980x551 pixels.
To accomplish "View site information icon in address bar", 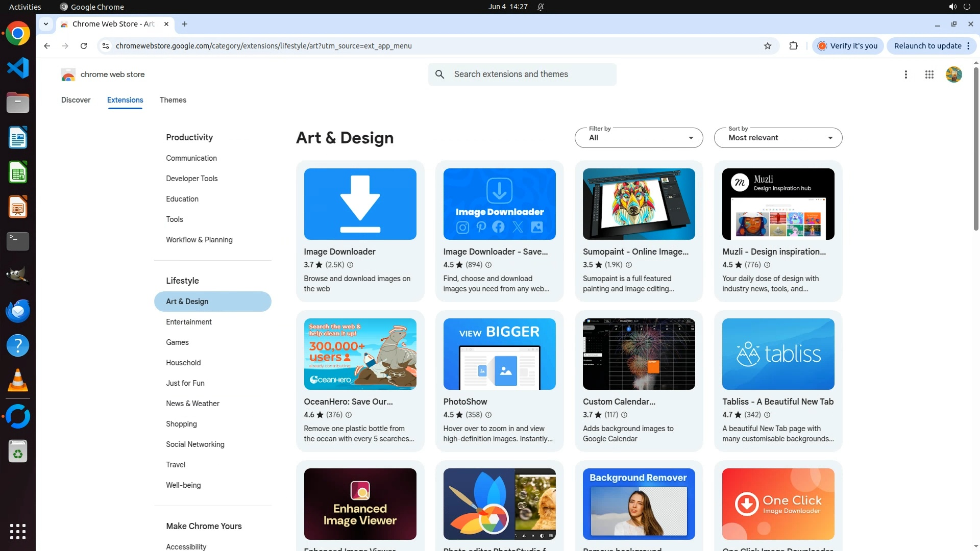I will tap(105, 46).
